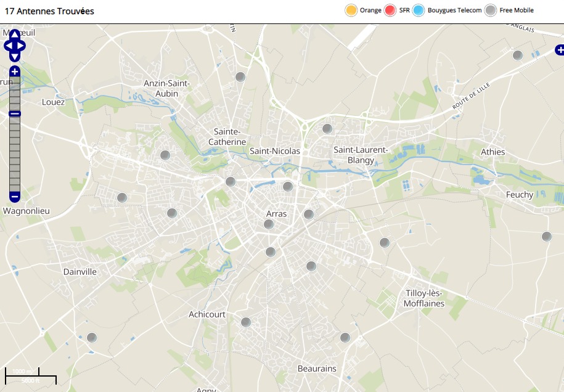Select the antenna marker south of Dainville
This screenshot has width=564, height=392.
click(92, 338)
